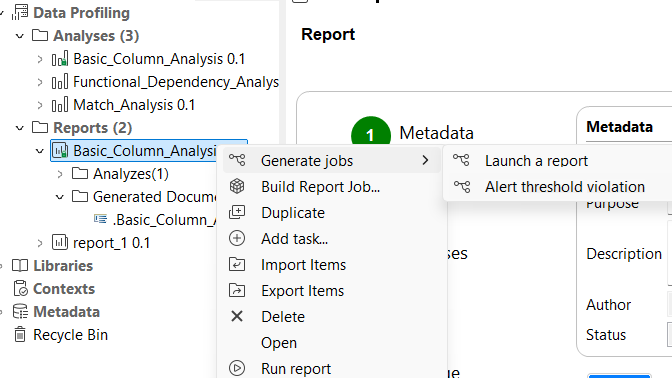Collapse the selected Basic_Column_Analysis report node
Screen dimensions: 672x382
40,151
